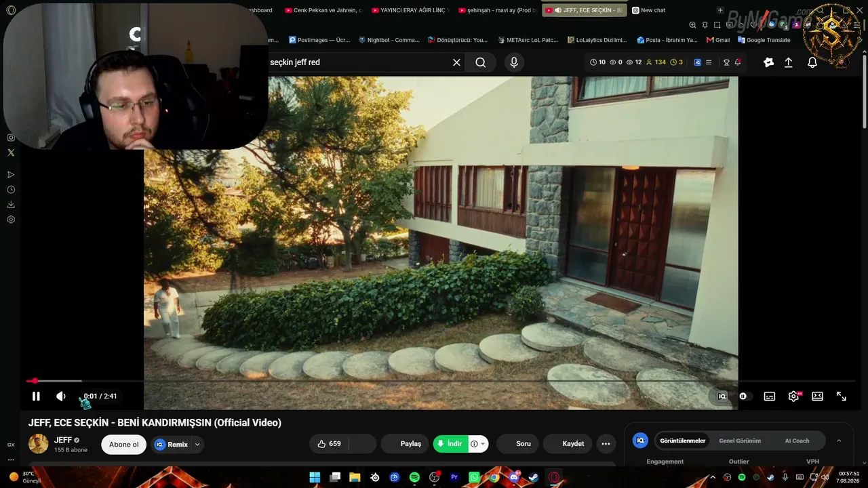868x488 pixels.
Task: Switch to the şehinşah - mavi ay tab
Action: pos(497,10)
